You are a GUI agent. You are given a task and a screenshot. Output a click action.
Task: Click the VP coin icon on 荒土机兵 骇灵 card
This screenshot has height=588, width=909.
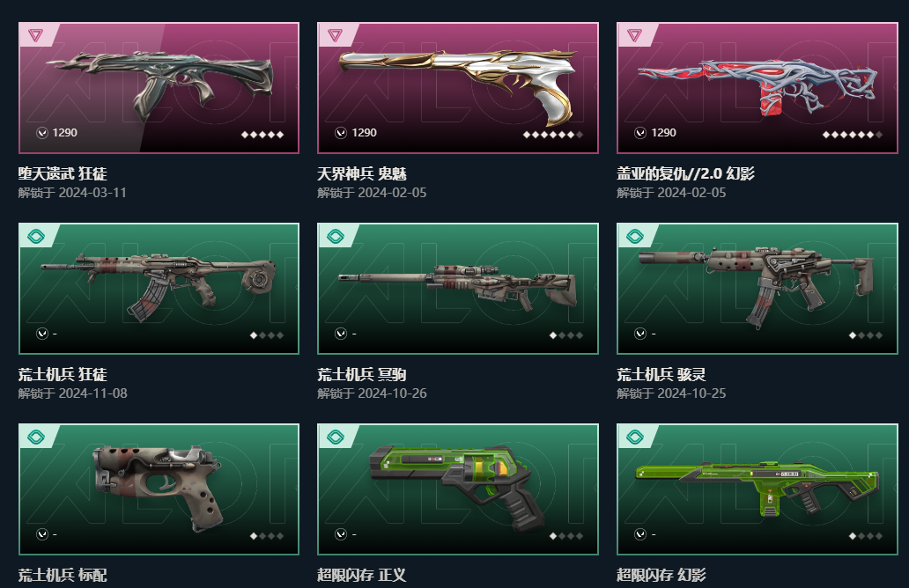pos(640,334)
